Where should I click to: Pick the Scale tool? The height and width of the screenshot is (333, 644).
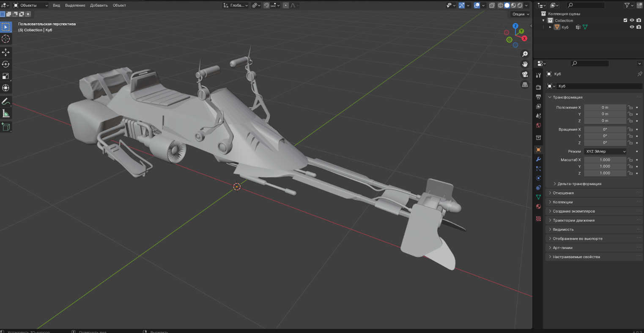6,76
